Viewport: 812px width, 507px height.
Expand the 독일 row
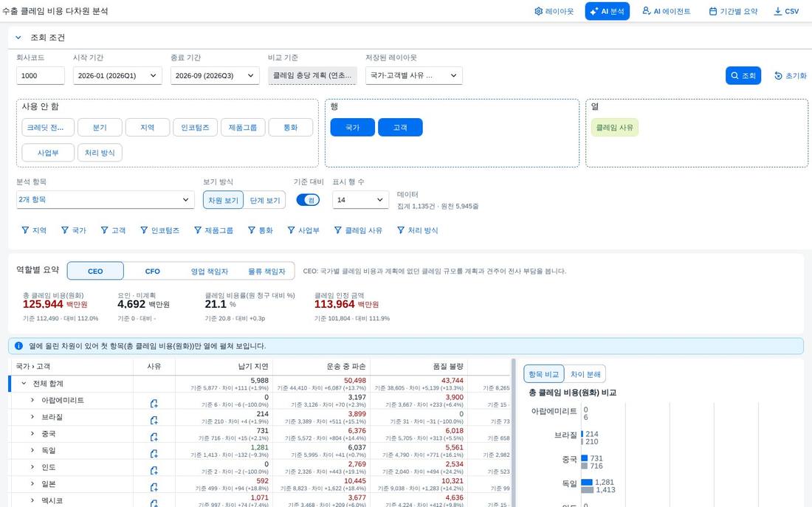click(32, 451)
